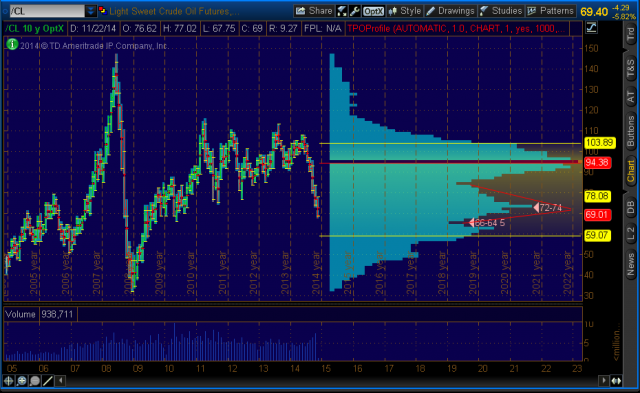The width and height of the screenshot is (640, 393).
Task: Click the flask quick-study icon
Action: [342, 11]
